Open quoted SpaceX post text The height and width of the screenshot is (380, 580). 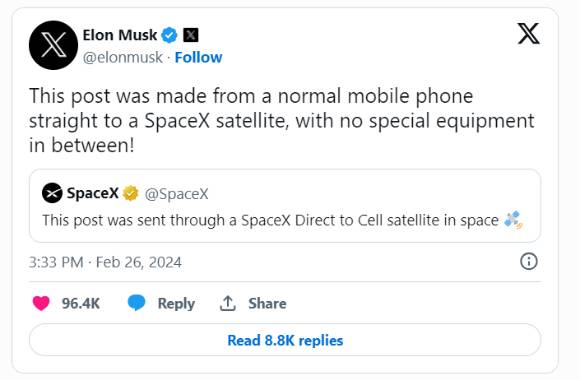[x=270, y=221]
